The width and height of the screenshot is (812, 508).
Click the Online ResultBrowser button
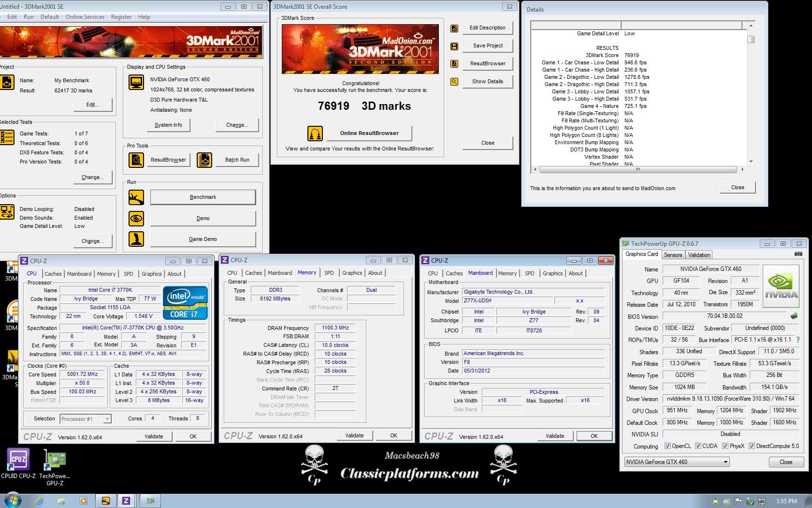[x=369, y=134]
